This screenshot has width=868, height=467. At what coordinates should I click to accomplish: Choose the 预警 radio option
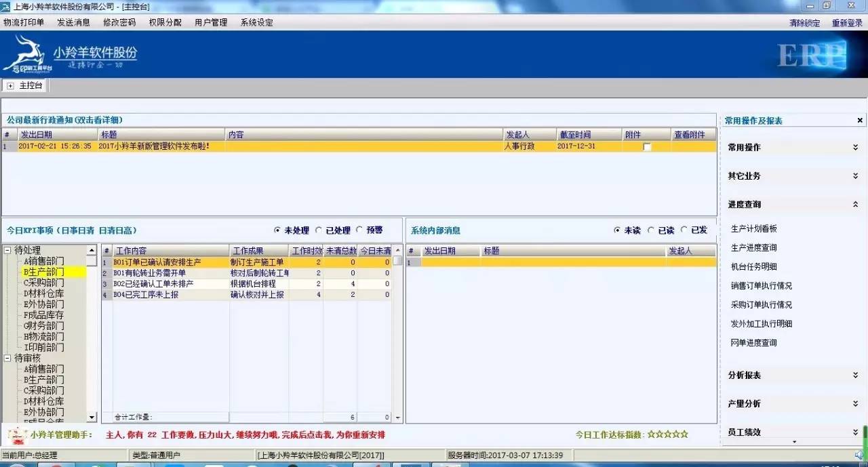coord(359,230)
